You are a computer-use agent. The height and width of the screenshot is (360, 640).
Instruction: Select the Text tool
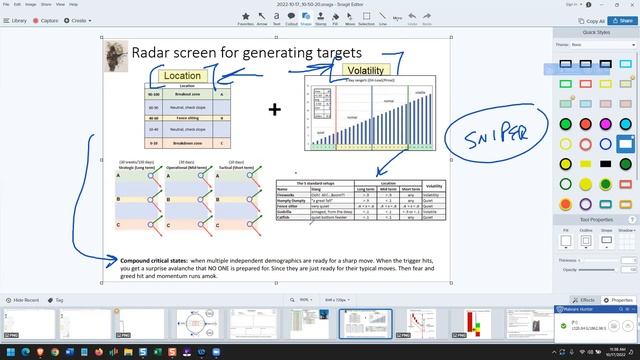276,18
